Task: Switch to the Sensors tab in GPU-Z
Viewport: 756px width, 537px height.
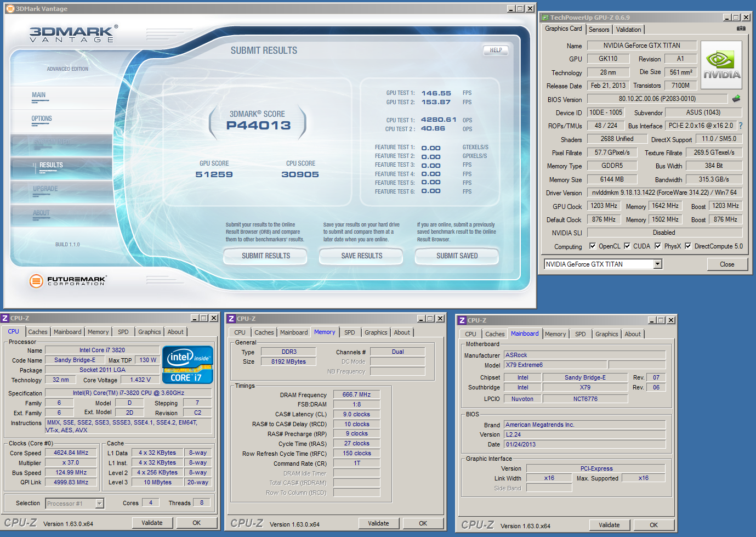Action: (x=599, y=30)
